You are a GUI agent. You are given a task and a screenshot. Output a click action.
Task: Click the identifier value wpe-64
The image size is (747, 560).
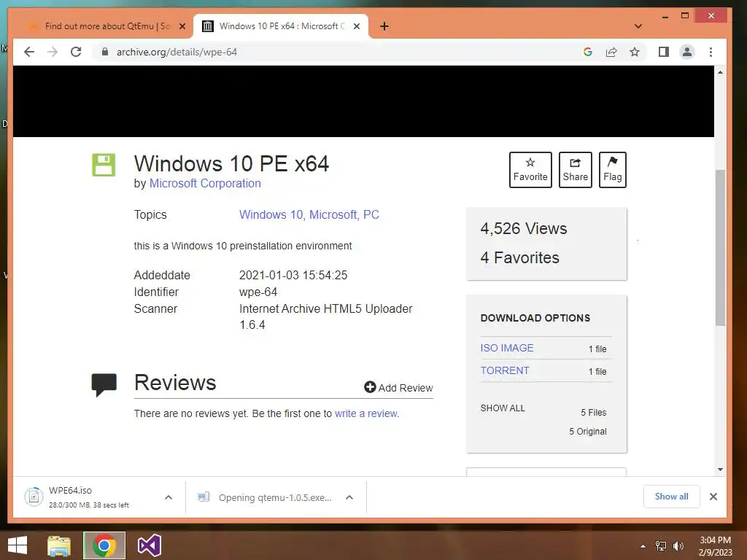pos(258,292)
